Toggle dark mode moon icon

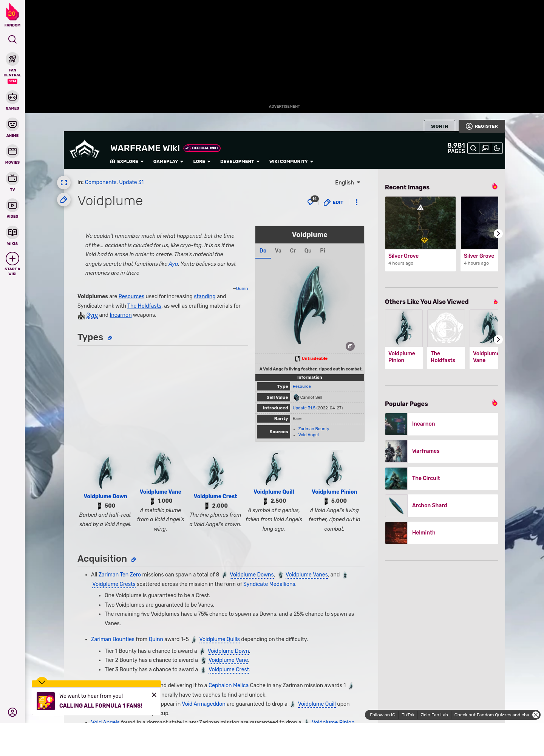tap(497, 148)
